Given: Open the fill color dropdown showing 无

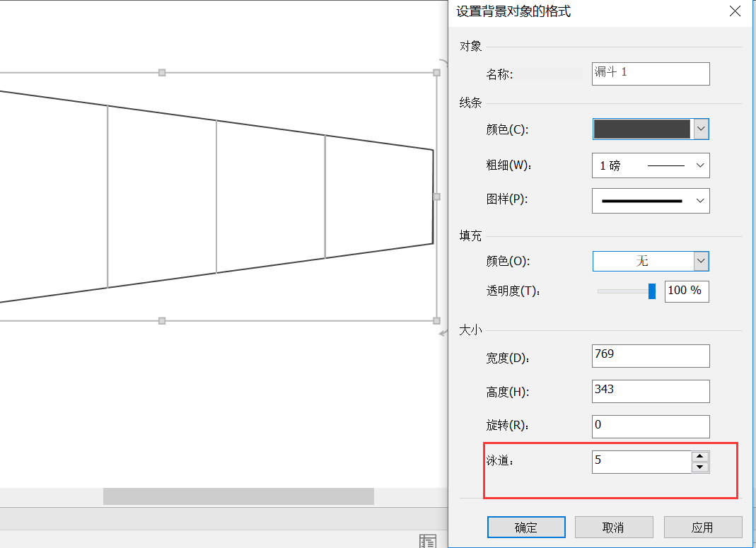Looking at the screenshot, I should point(701,261).
